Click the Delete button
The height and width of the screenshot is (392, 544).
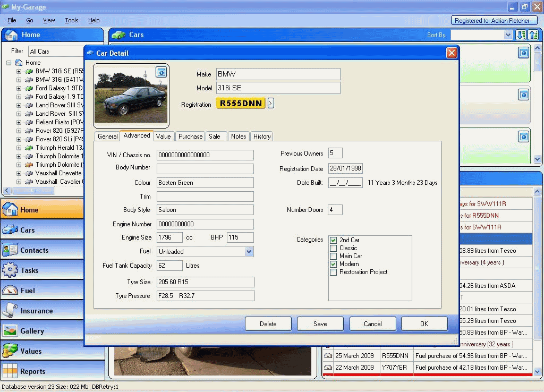tap(268, 323)
